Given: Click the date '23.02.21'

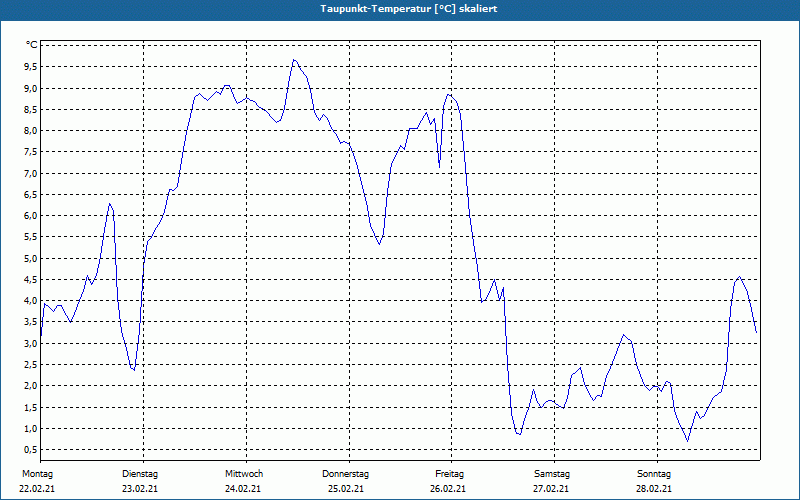Looking at the screenshot, I should pyautogui.click(x=140, y=489).
